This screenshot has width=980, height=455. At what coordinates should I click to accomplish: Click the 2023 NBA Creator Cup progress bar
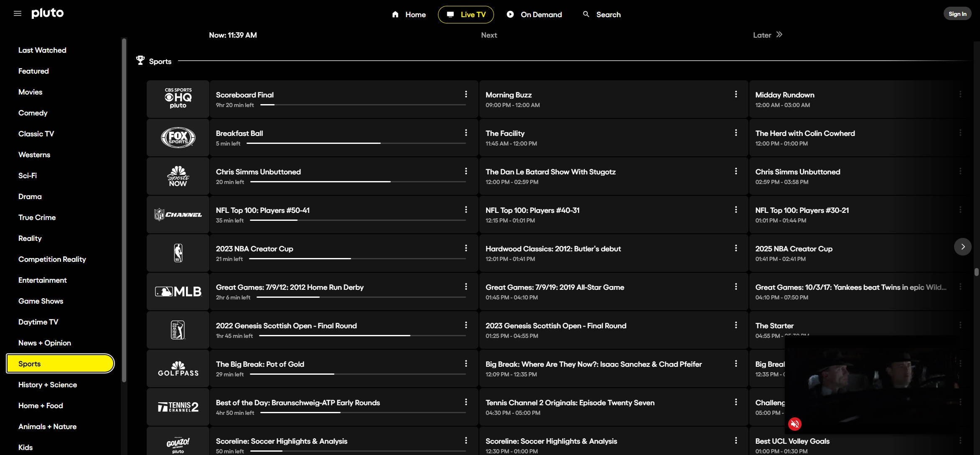[358, 259]
